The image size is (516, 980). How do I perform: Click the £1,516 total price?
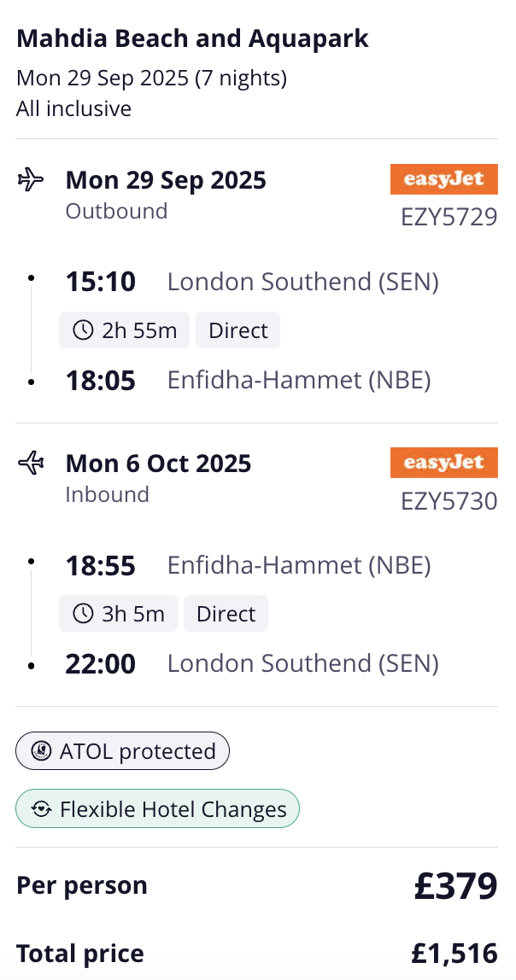click(x=454, y=954)
